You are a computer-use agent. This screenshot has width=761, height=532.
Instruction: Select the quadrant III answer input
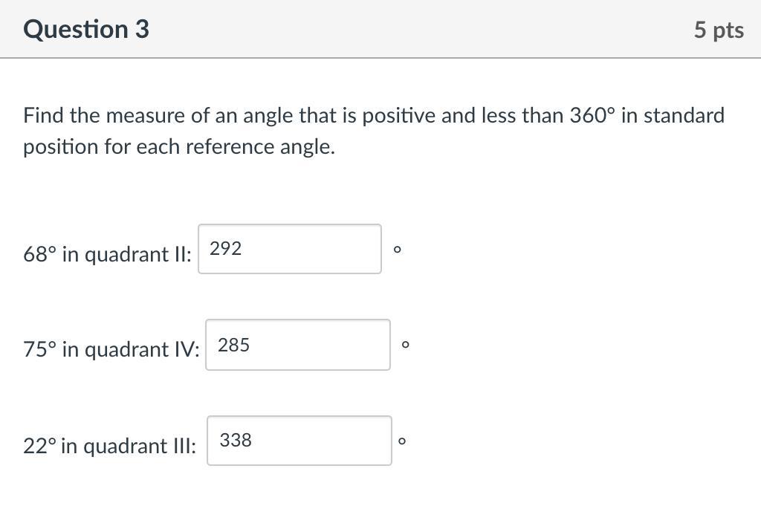pos(299,441)
